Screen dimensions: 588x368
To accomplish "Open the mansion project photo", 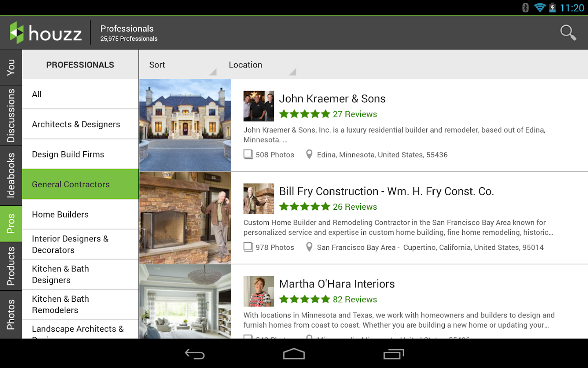I will [185, 125].
